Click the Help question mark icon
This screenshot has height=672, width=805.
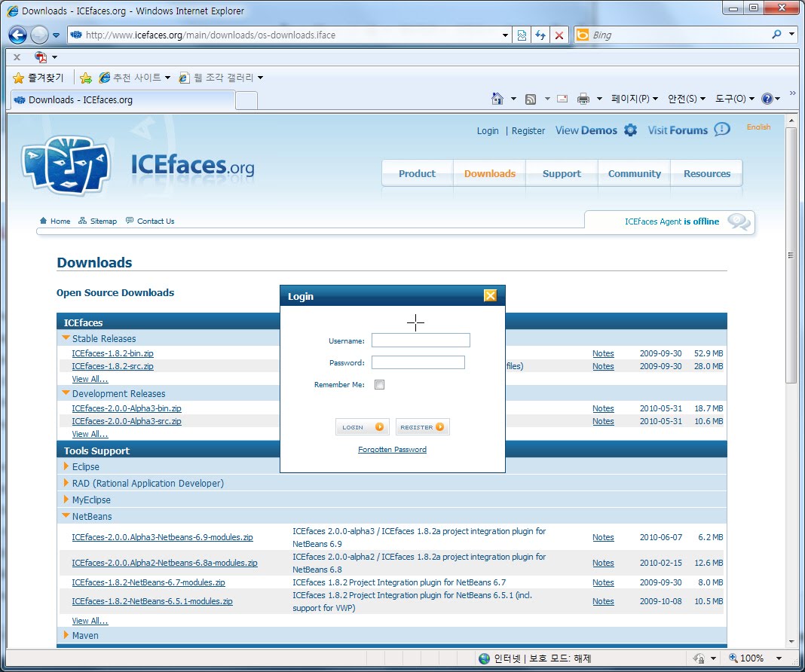[x=767, y=99]
